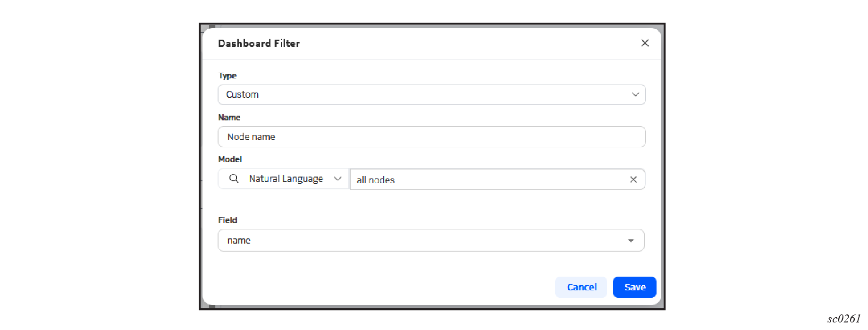Click the magnifier search icon in Model
Screen dimensions: 868x330
click(x=234, y=178)
